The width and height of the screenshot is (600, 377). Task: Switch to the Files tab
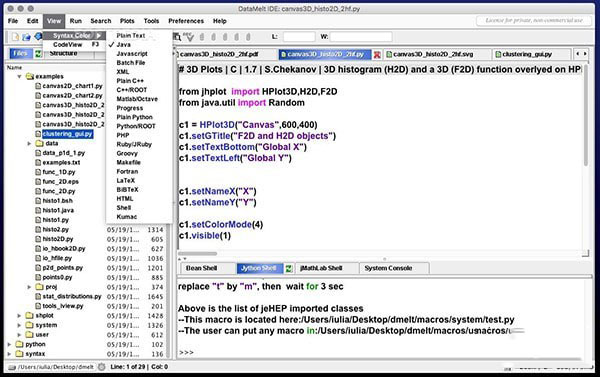pyautogui.click(x=20, y=54)
